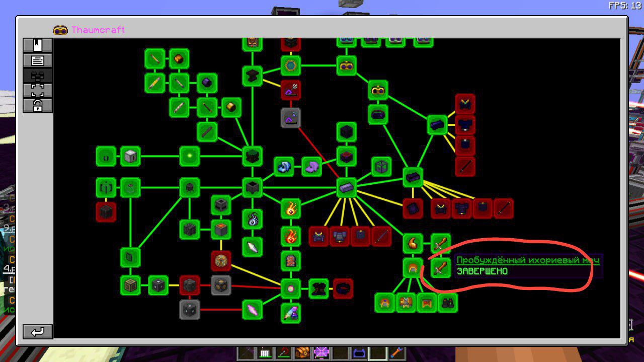644x362 pixels.
Task: Select the gold goggles node linked to the mirror
Action: [347, 65]
